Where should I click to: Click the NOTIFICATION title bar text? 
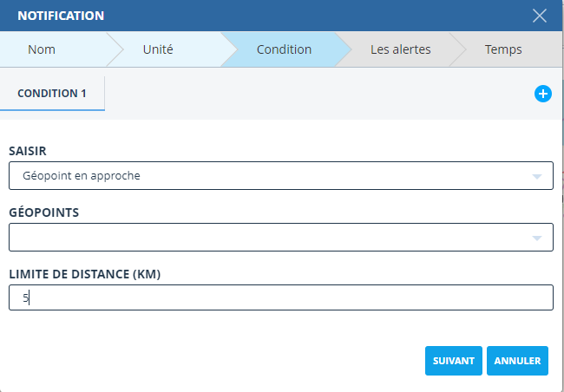(x=61, y=16)
